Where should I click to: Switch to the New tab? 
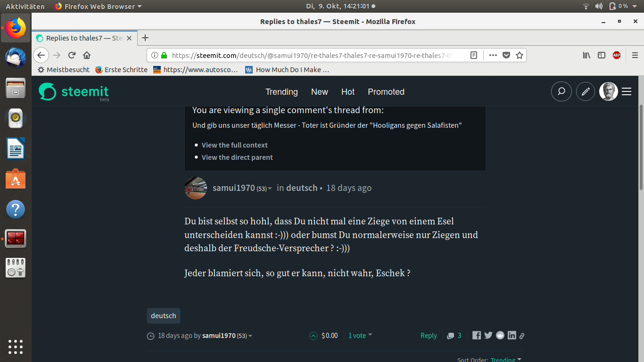tap(319, 92)
